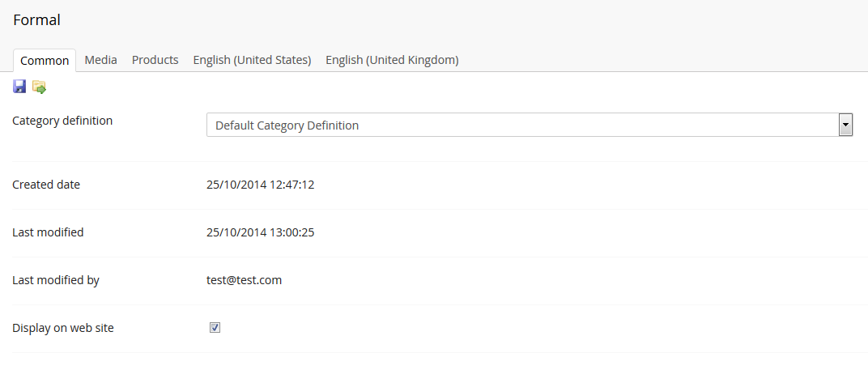Open the Products tab

pyautogui.click(x=155, y=60)
